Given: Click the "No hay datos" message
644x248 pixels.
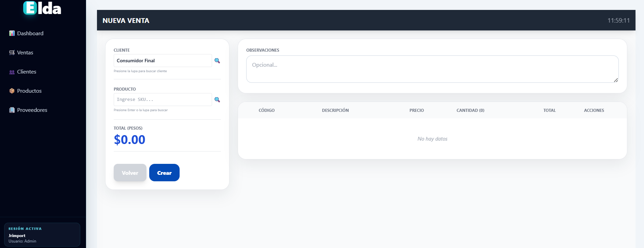Looking at the screenshot, I should click(x=432, y=139).
